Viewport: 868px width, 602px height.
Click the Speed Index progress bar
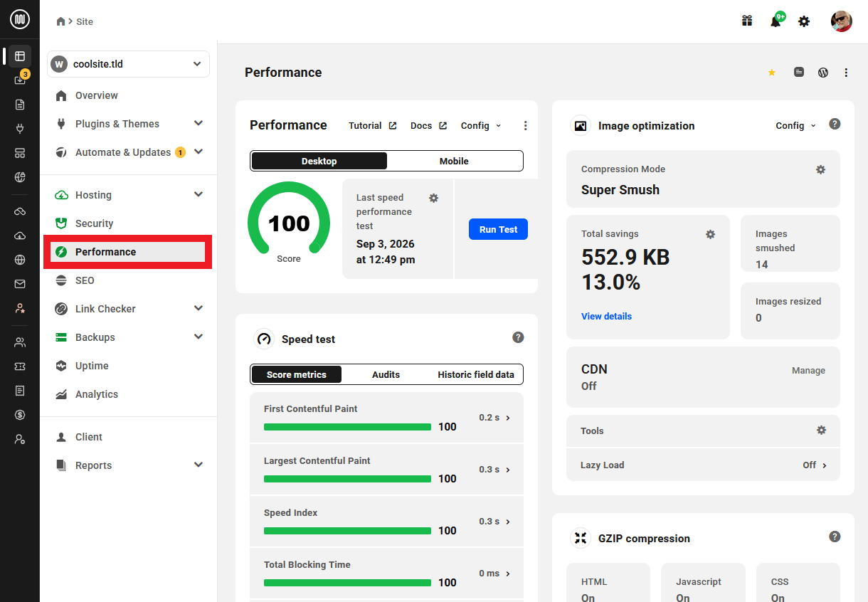tap(347, 531)
